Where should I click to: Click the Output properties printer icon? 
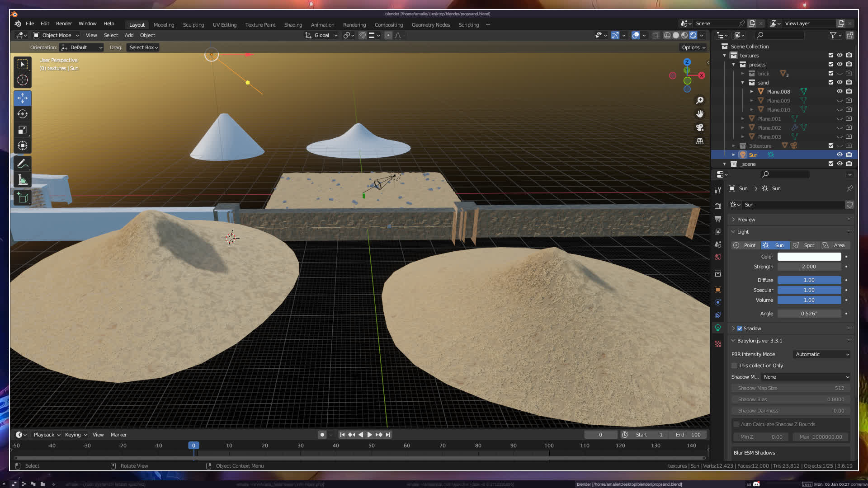[718, 219]
